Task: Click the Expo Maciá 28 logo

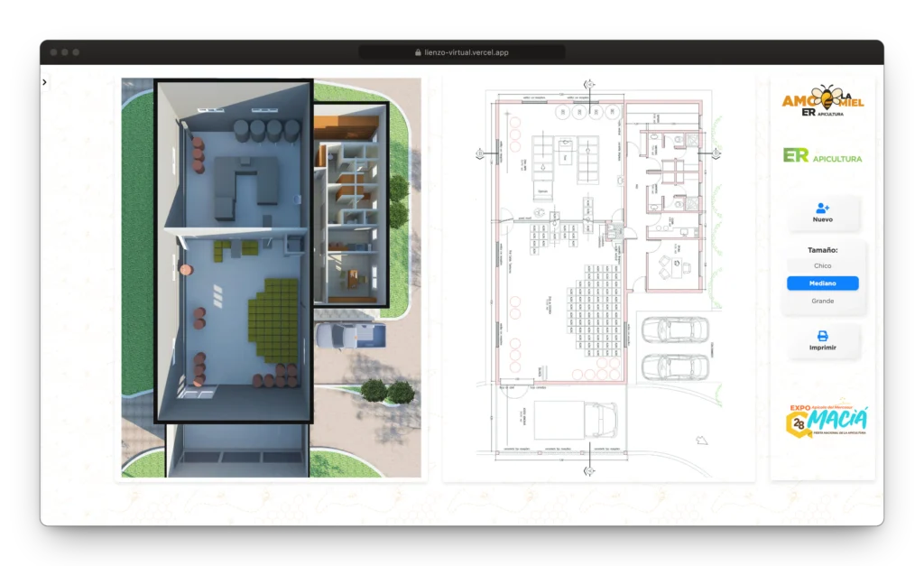Action: coord(826,421)
